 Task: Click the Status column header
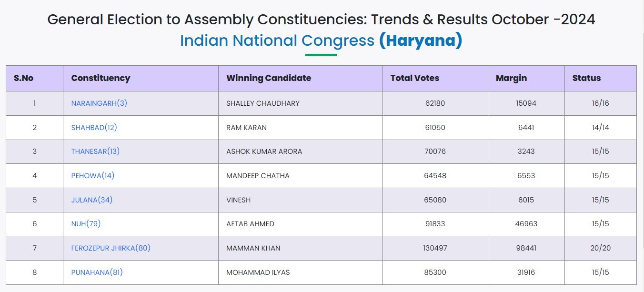point(586,78)
